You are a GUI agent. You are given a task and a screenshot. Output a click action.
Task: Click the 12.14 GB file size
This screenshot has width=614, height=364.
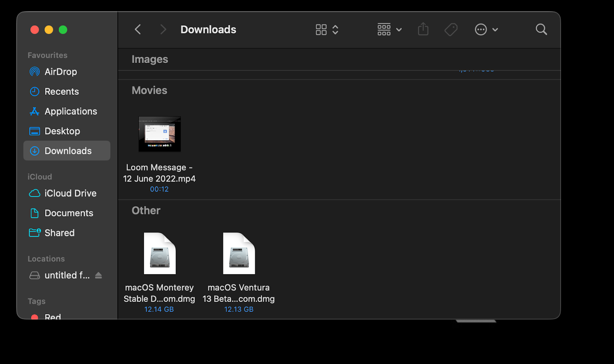tap(159, 309)
